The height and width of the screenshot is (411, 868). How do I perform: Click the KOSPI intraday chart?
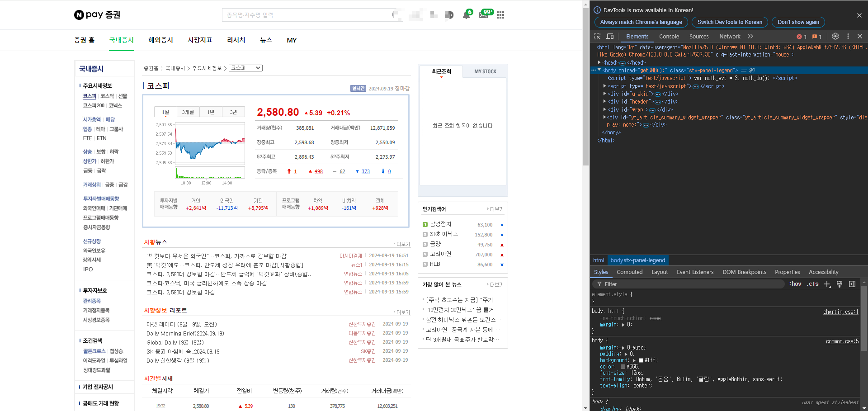click(210, 144)
